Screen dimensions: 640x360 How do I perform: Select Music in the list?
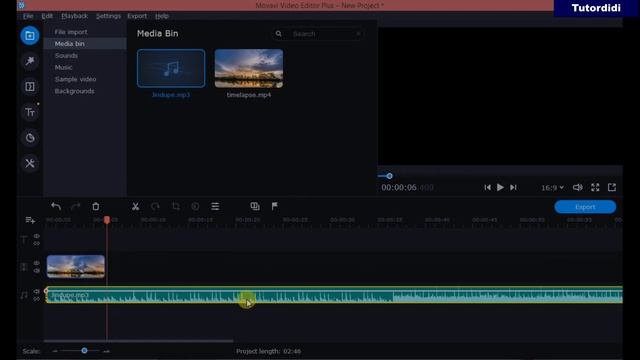pos(85,67)
